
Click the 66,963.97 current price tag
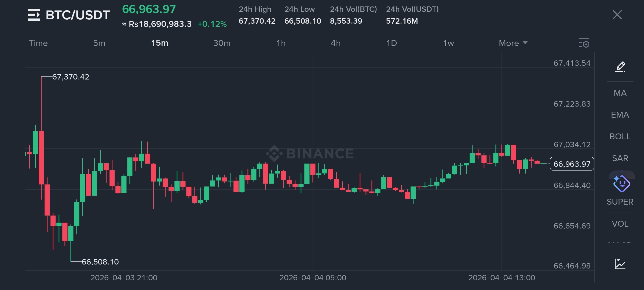point(572,164)
